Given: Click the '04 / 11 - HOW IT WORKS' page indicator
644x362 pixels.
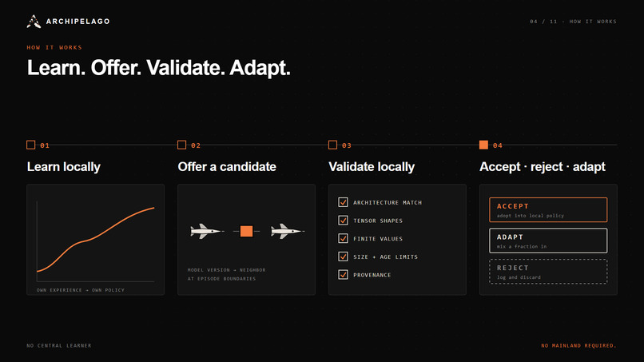Looking at the screenshot, I should (x=573, y=22).
